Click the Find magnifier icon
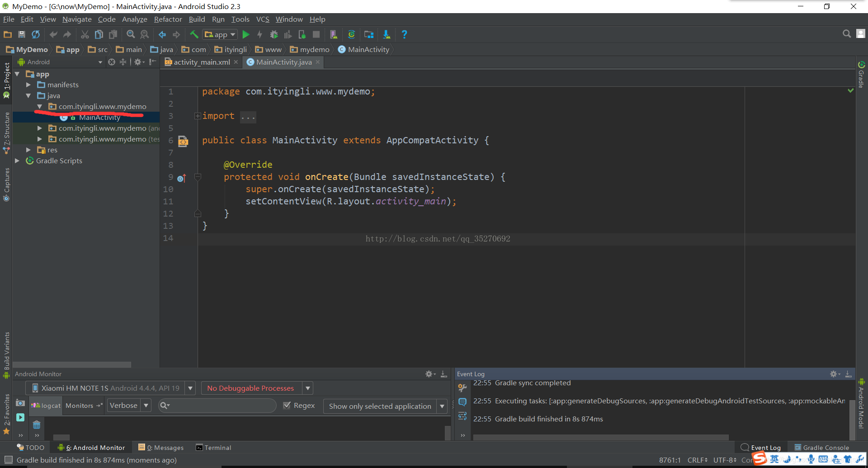Viewport: 868px width, 468px height. (131, 34)
